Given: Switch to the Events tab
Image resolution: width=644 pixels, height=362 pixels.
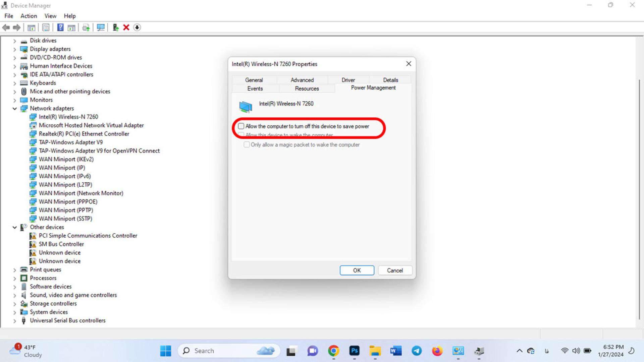Looking at the screenshot, I should pos(255,88).
